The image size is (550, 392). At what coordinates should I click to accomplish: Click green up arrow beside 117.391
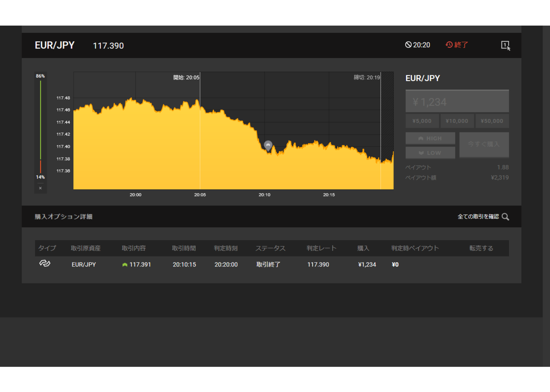(x=125, y=265)
